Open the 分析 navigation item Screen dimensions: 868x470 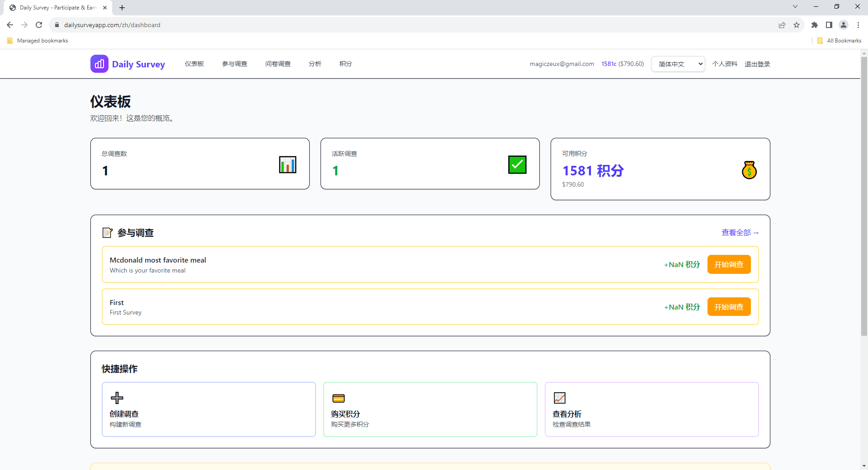pyautogui.click(x=315, y=64)
